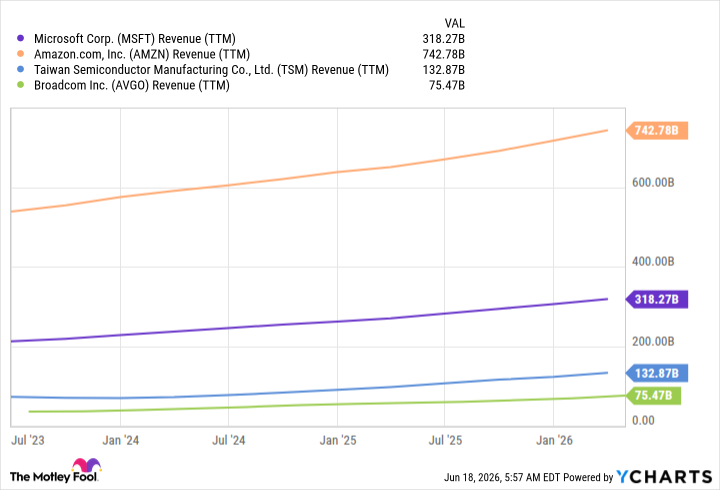
Task: Click the 200.00B y-axis label
Action: click(653, 342)
